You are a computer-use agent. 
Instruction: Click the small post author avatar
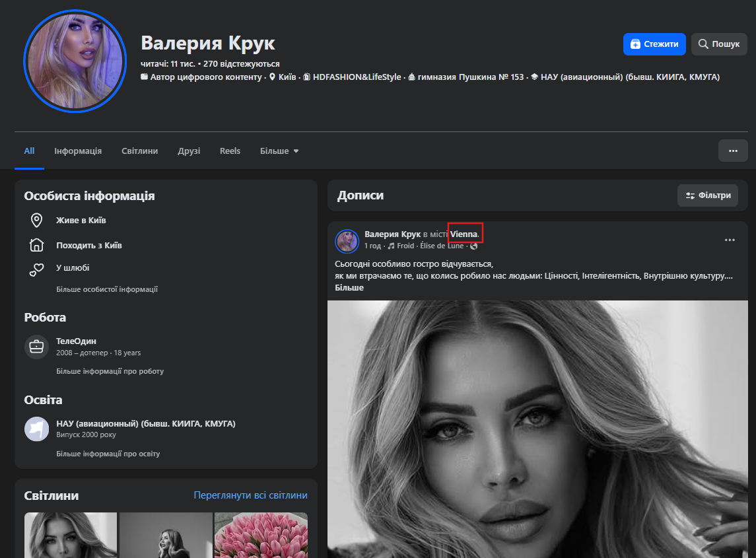click(x=347, y=241)
